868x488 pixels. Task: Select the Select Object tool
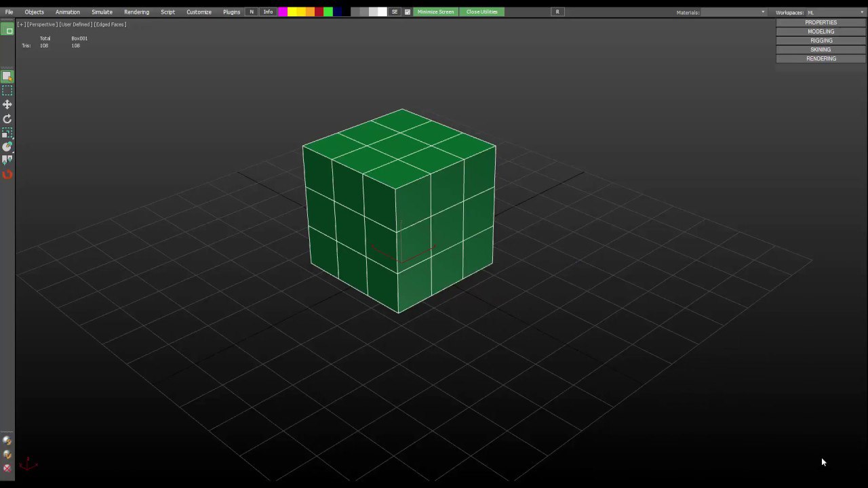[7, 77]
